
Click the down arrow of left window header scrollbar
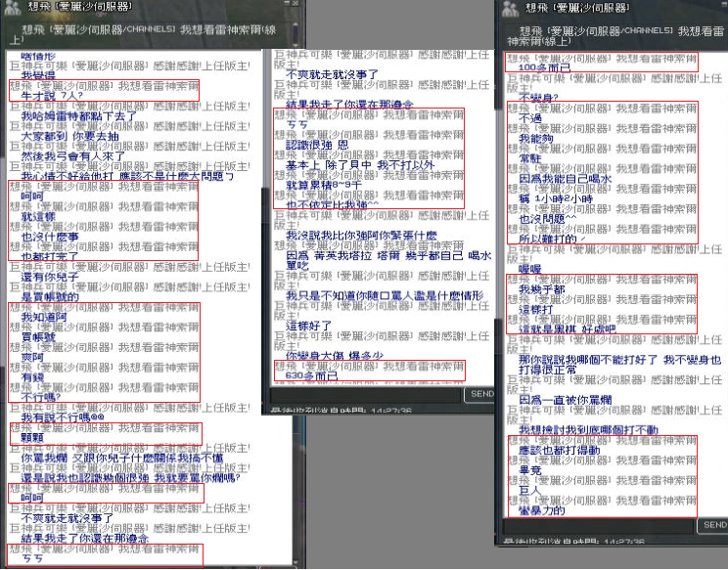point(296,45)
